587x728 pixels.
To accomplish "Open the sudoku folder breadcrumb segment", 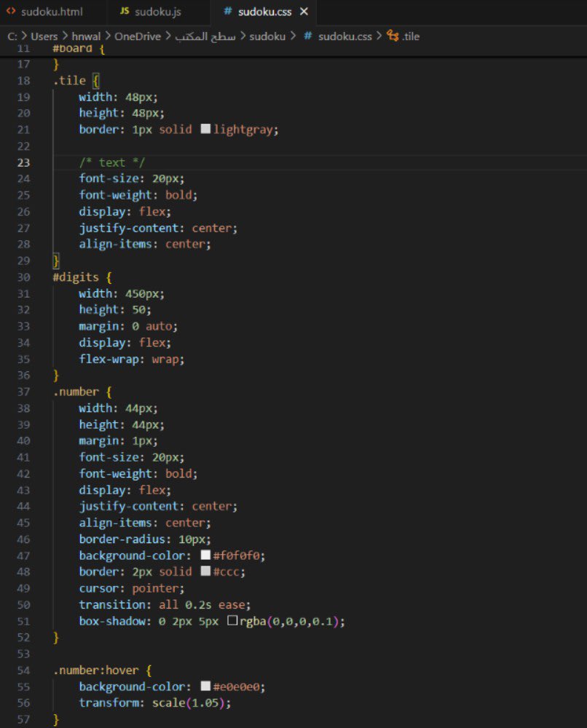I will click(267, 36).
